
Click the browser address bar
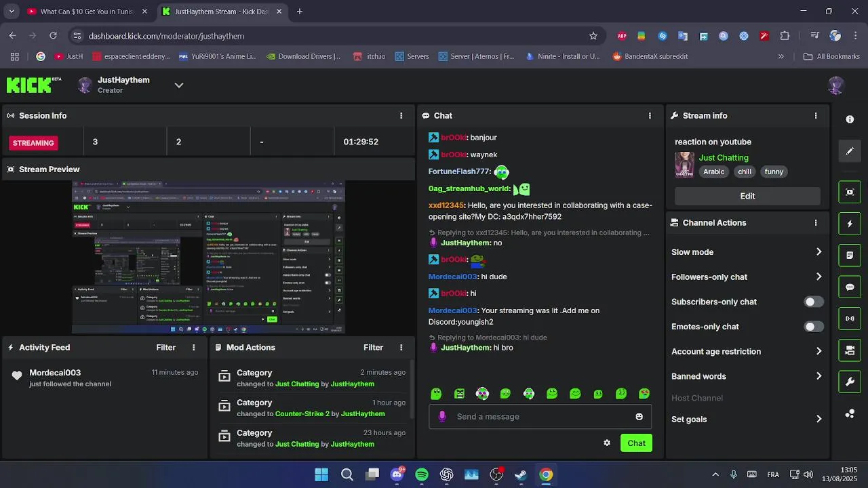336,36
